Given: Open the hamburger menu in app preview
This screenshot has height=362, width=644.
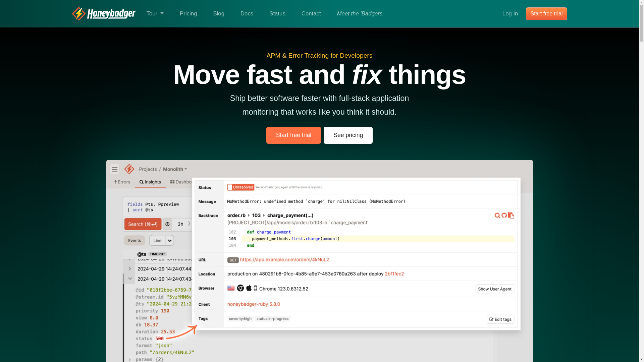Looking at the screenshot, I should (115, 169).
